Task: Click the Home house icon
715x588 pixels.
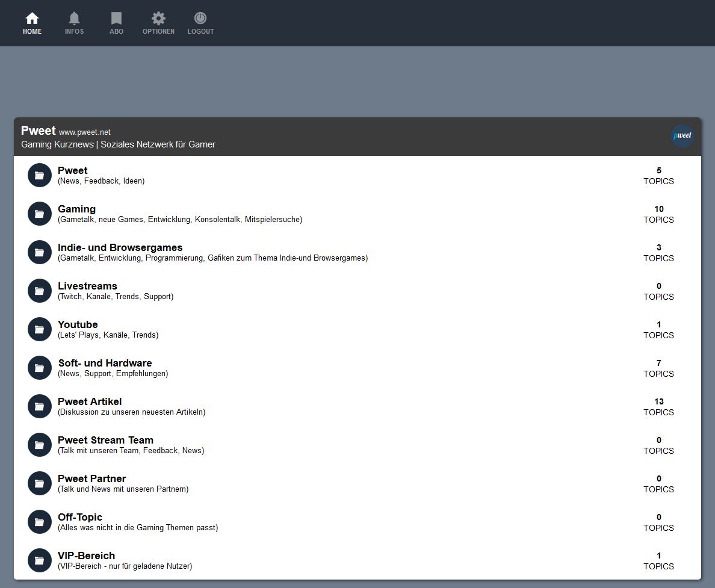Action: tap(32, 19)
